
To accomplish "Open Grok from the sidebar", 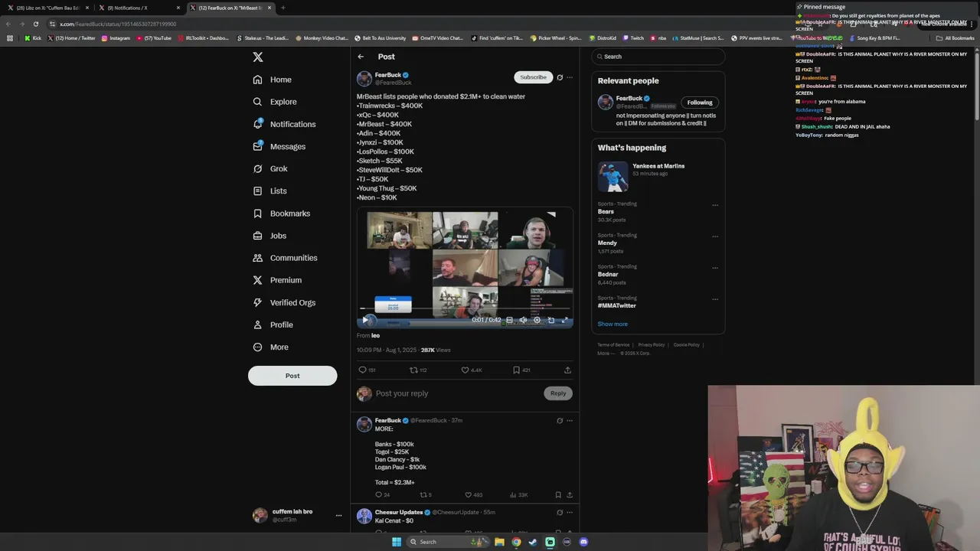I will pos(270,168).
